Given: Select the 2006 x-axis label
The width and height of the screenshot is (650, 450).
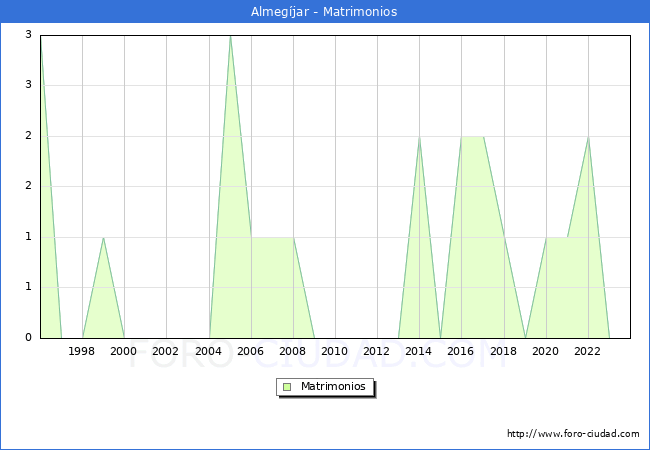Looking at the screenshot, I should coord(250,351).
